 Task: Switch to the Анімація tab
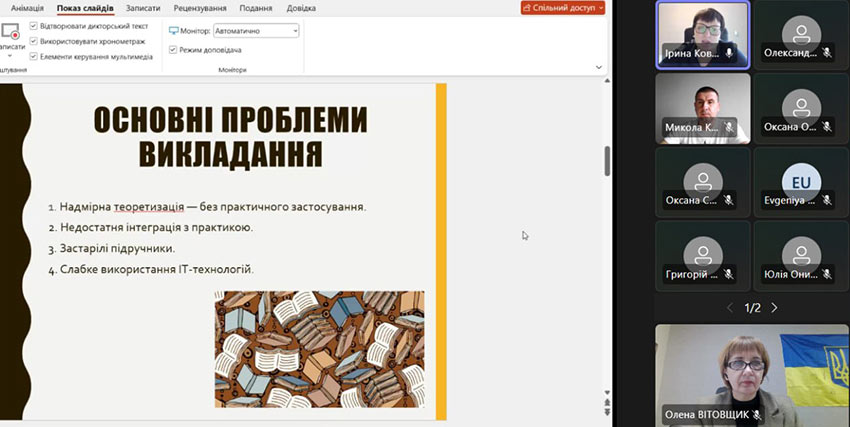(x=27, y=8)
